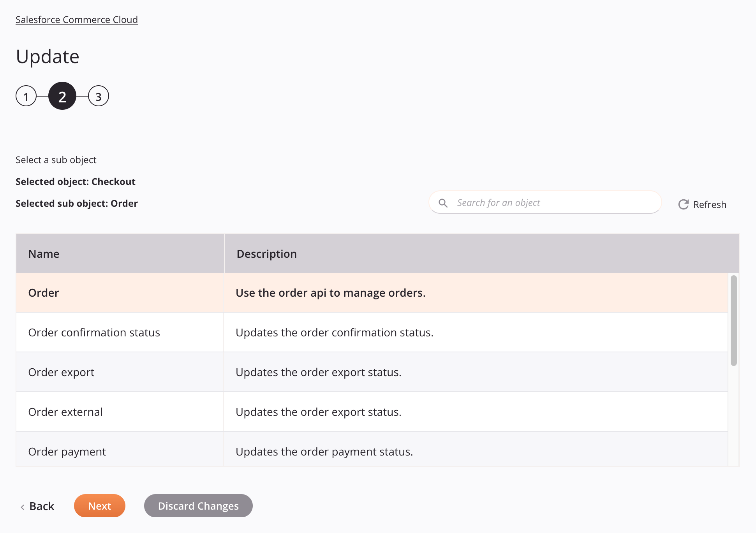The image size is (756, 533).
Task: Click step 1 circle in progress indicator
Action: click(x=26, y=96)
